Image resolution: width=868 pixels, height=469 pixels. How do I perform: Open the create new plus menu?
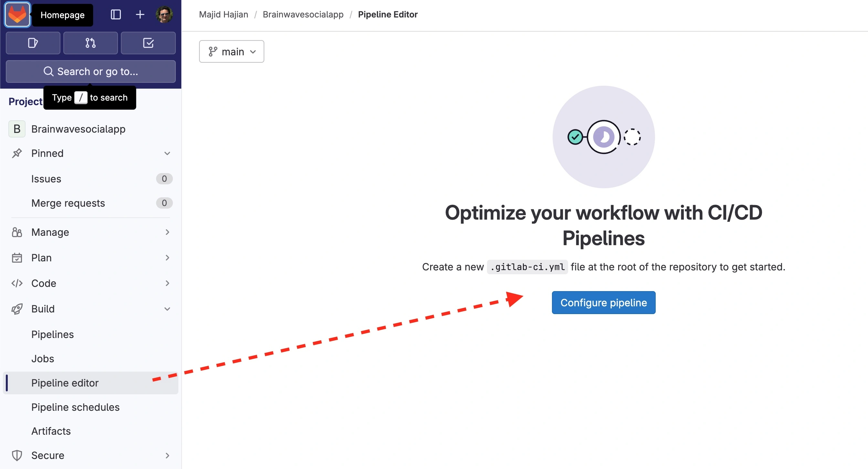coord(140,15)
